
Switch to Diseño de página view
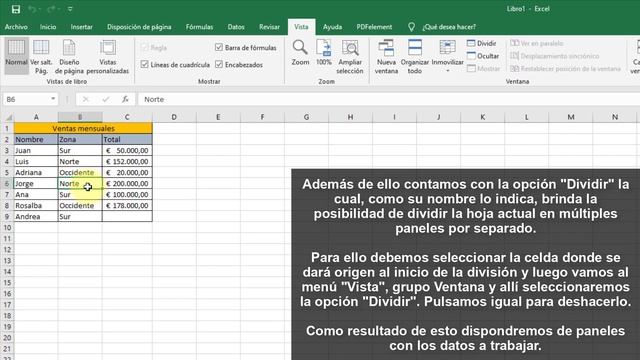click(x=69, y=56)
